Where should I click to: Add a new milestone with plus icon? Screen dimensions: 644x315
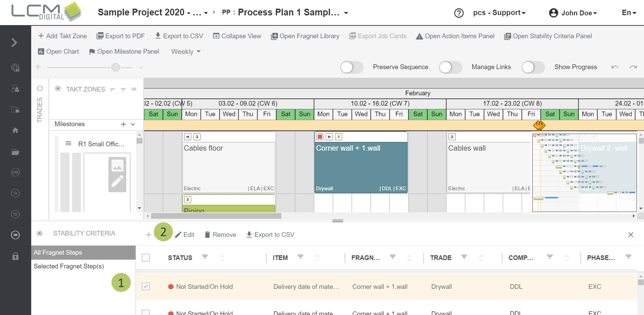[123, 124]
